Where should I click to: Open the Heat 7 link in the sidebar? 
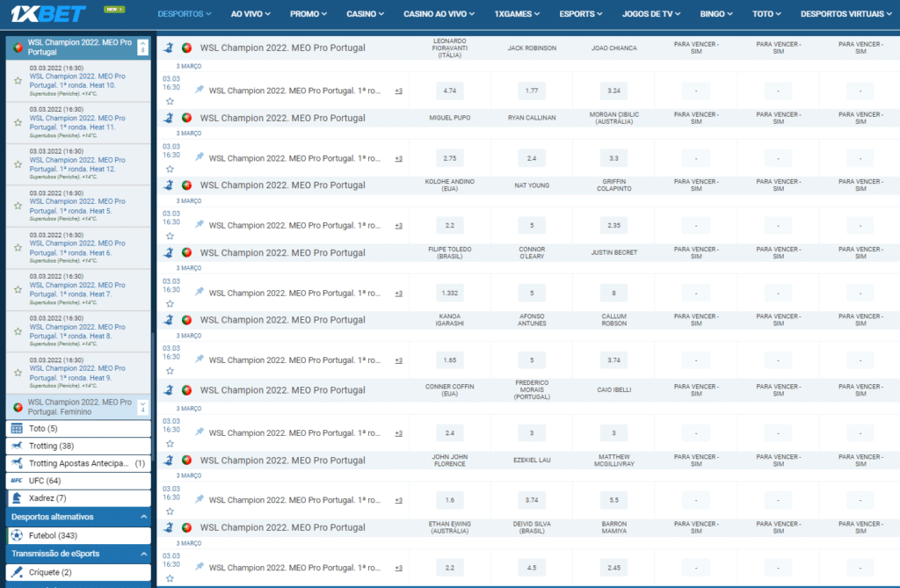tap(77, 289)
